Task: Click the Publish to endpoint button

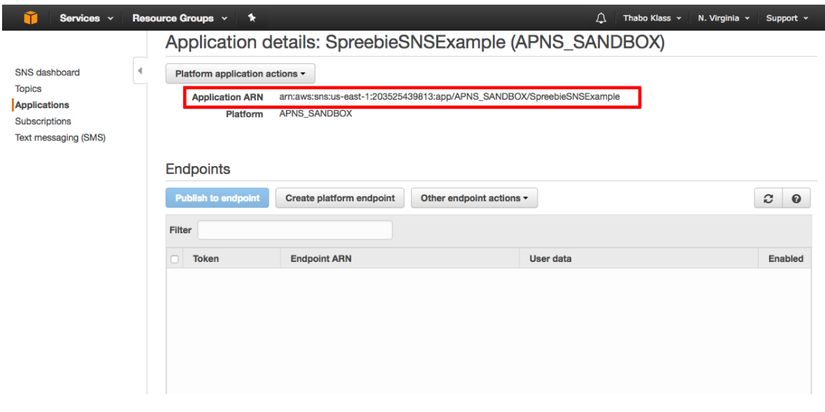Action: (217, 198)
